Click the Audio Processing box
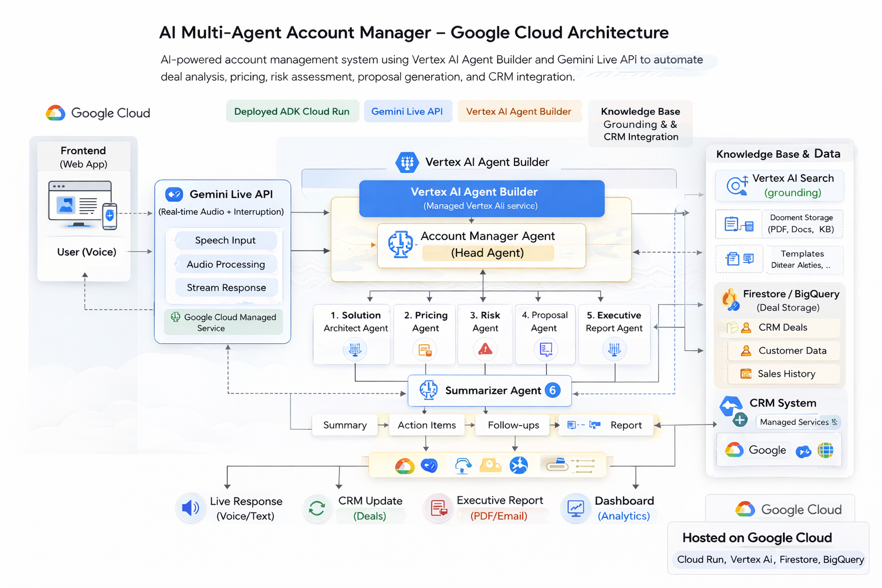Screen dimensions: 882x588 coord(226,264)
